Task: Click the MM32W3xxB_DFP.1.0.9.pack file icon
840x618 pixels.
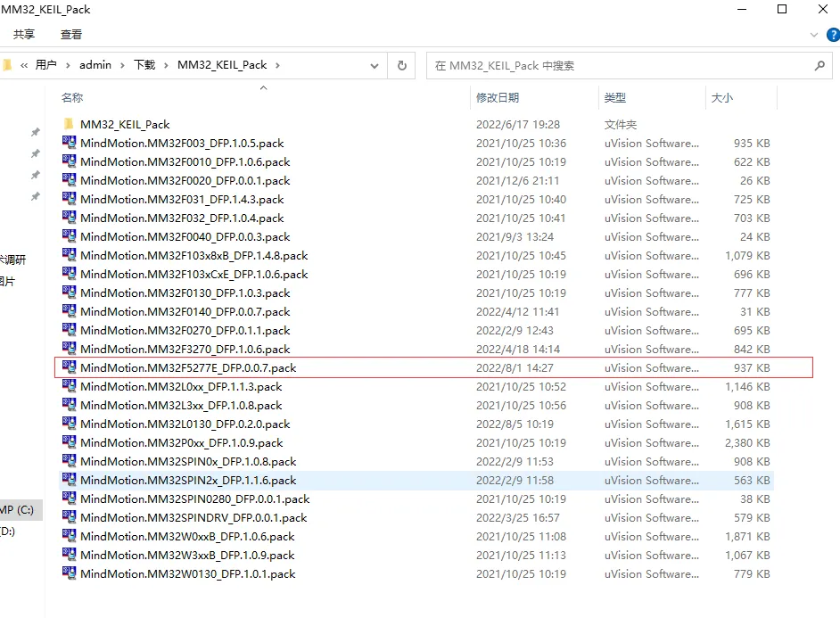Action: click(69, 556)
